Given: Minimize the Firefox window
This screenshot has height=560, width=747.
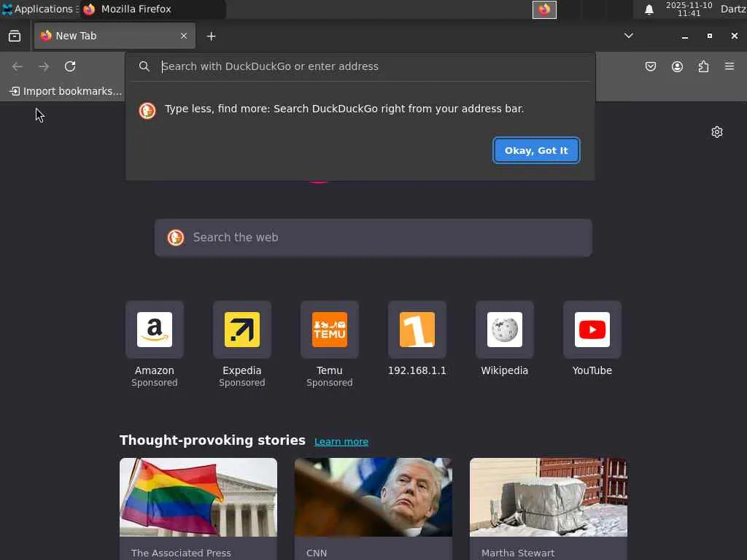Looking at the screenshot, I should click(x=685, y=36).
